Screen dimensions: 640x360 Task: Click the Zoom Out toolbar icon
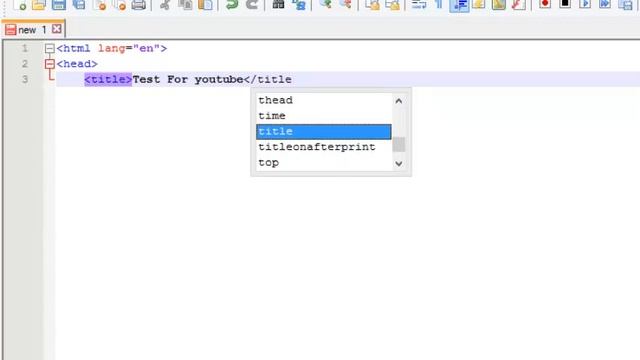click(345, 4)
